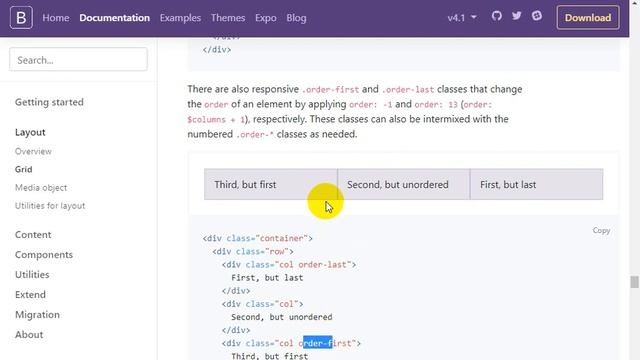This screenshot has width=640, height=360.
Task: Open Documentation in navbar
Action: (x=114, y=18)
